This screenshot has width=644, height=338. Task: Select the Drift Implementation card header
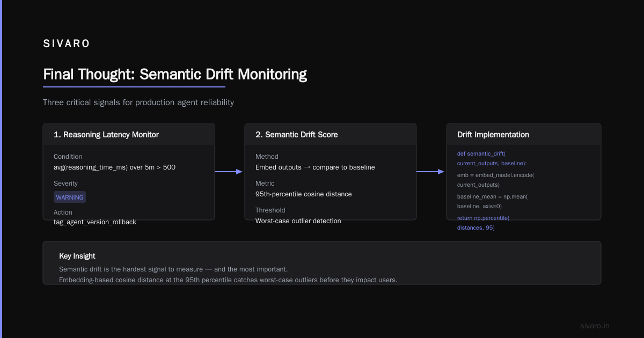tap(524, 135)
